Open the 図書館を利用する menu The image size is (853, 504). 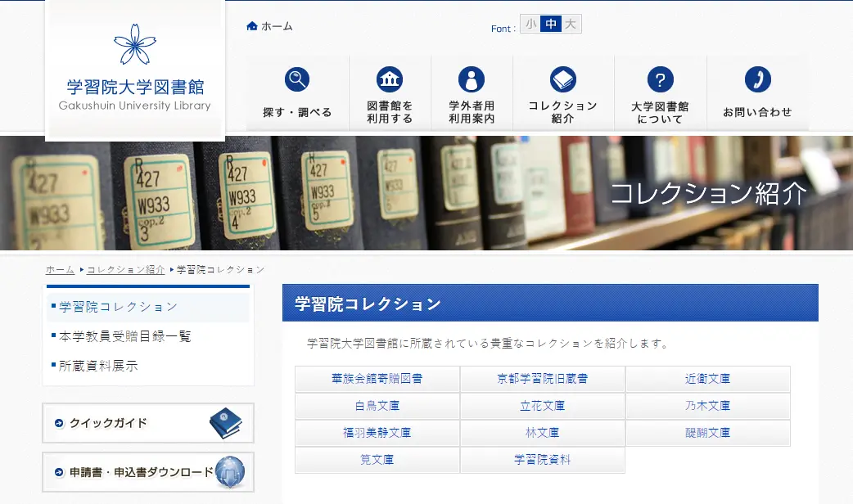[390, 93]
